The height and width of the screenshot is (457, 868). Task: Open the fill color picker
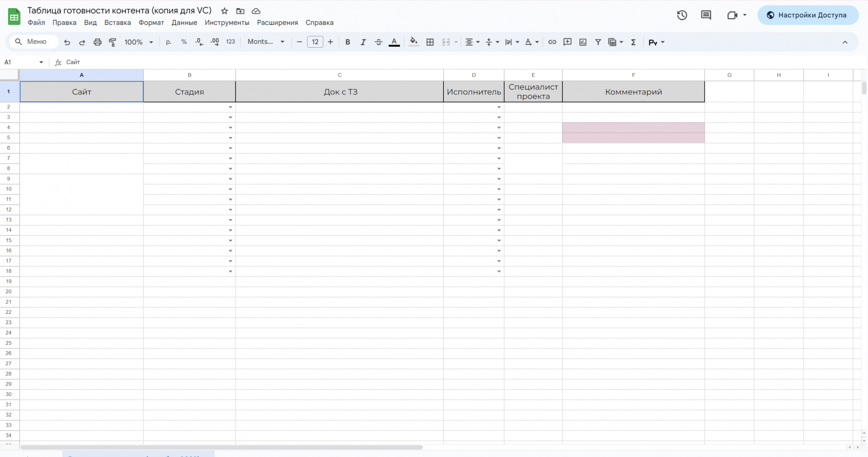point(414,42)
